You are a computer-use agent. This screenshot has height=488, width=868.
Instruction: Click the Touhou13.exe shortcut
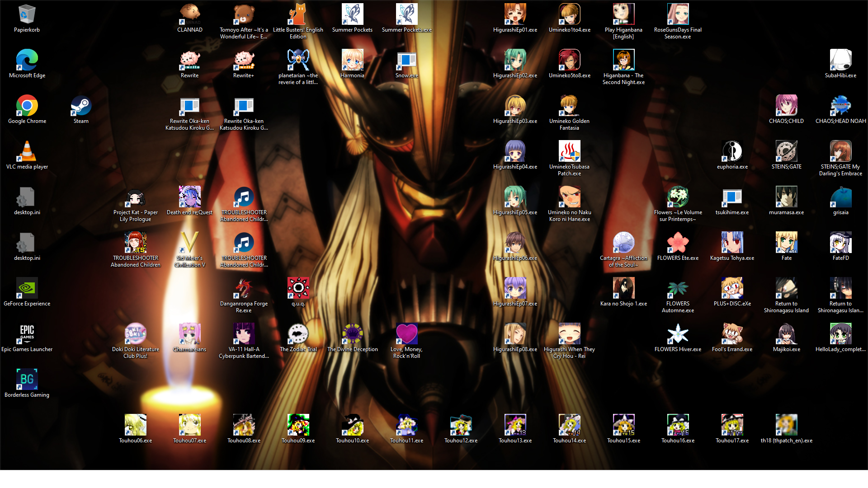(x=515, y=425)
